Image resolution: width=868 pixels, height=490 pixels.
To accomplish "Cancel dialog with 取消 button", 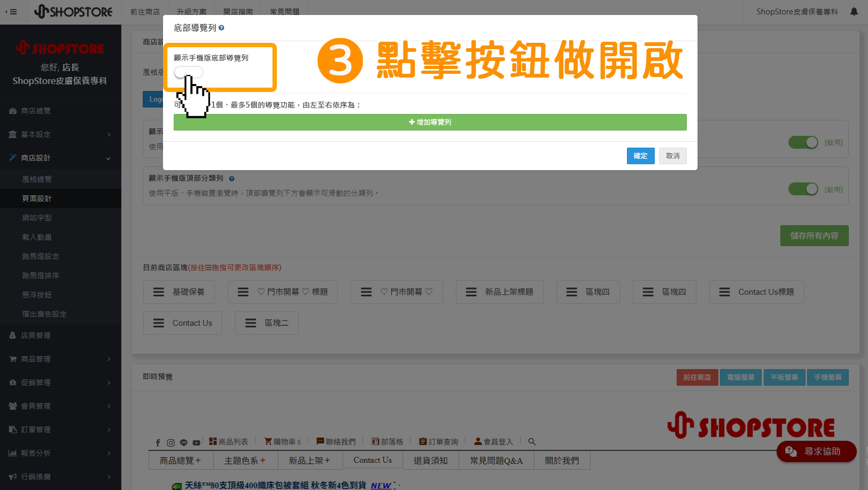I will tap(673, 156).
